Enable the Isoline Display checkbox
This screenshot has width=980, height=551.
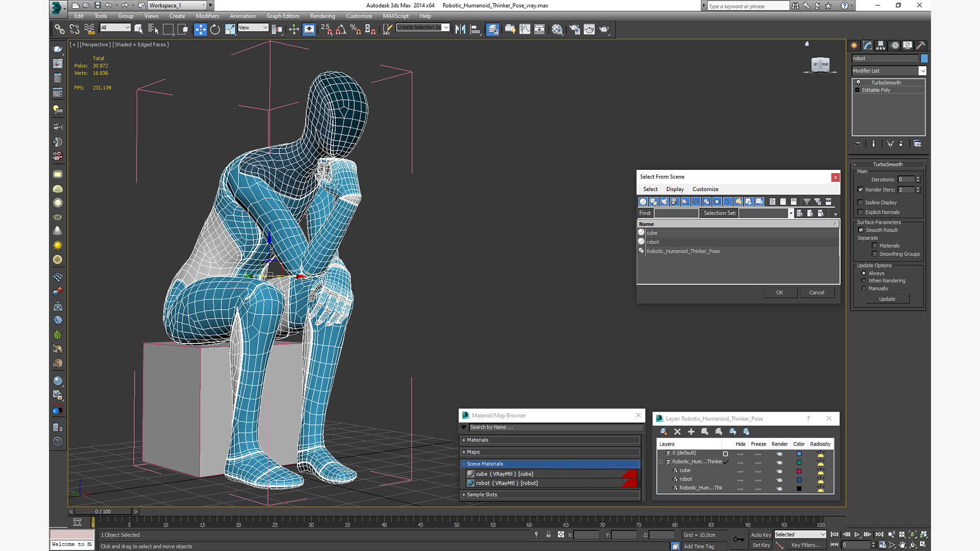click(x=861, y=203)
